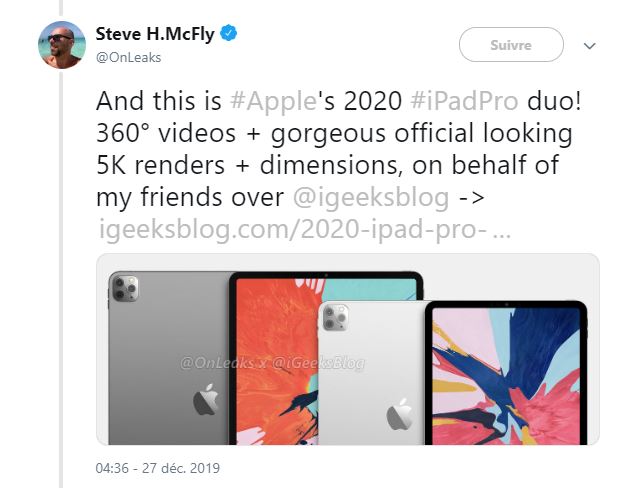The image size is (636, 488).
Task: Open the #iPadPro hashtag
Action: click(x=464, y=101)
